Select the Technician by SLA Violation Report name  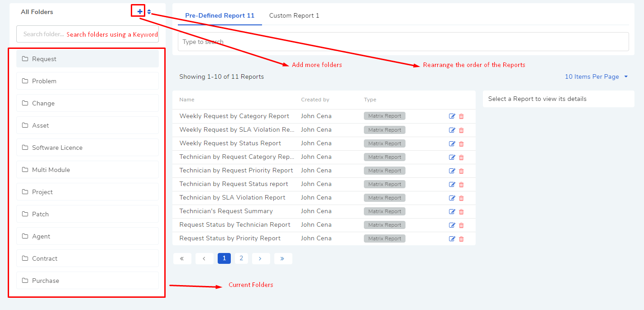tap(232, 197)
